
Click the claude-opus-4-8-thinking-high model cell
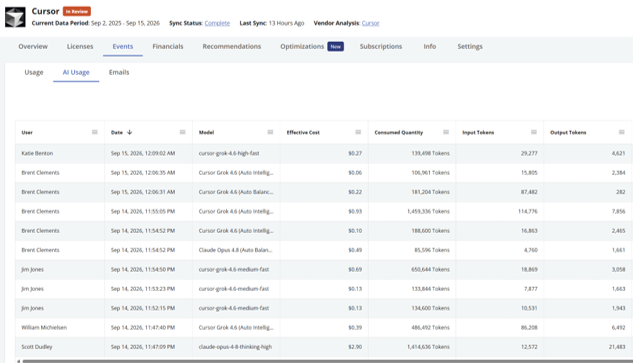235,347
